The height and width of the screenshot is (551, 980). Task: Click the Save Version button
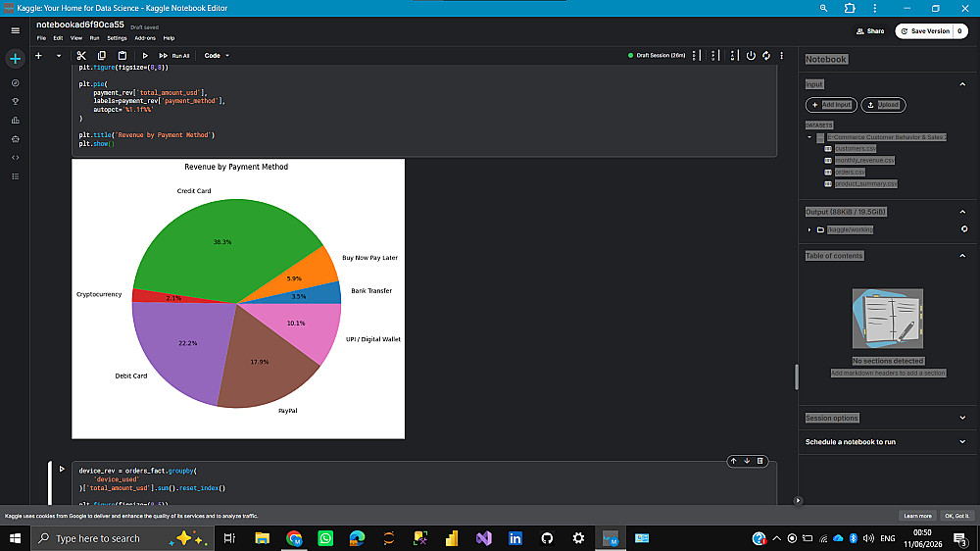click(924, 31)
